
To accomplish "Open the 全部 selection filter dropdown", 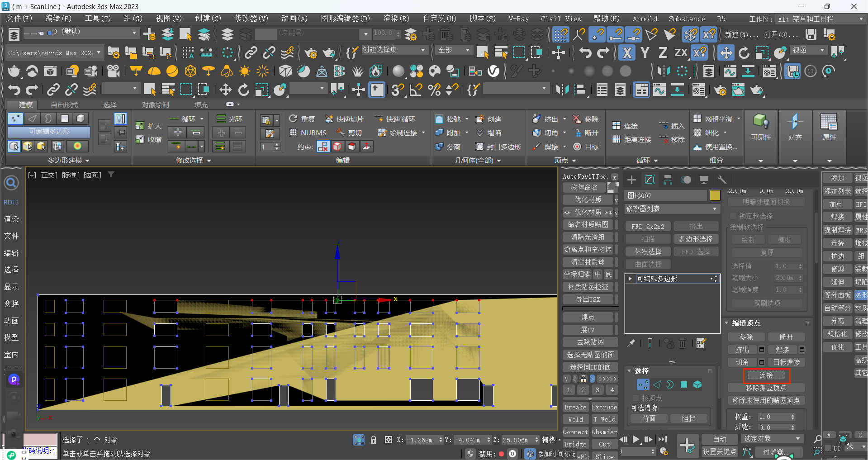I will 454,50.
